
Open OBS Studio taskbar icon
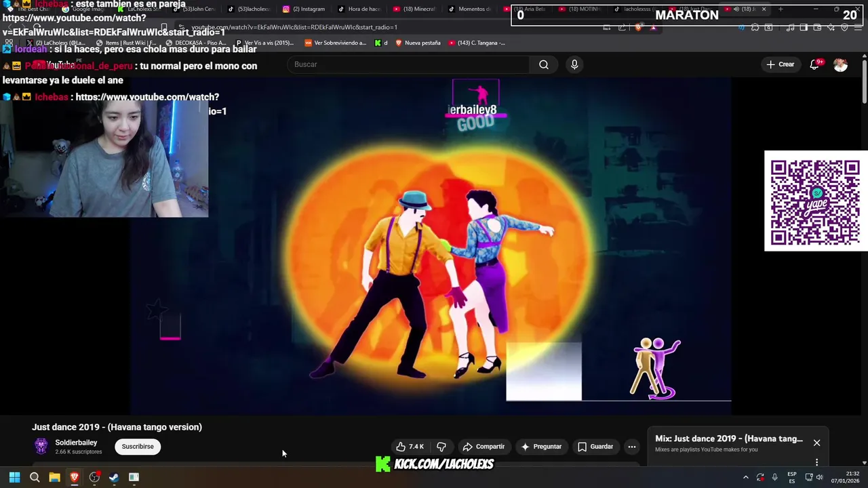pos(94,477)
